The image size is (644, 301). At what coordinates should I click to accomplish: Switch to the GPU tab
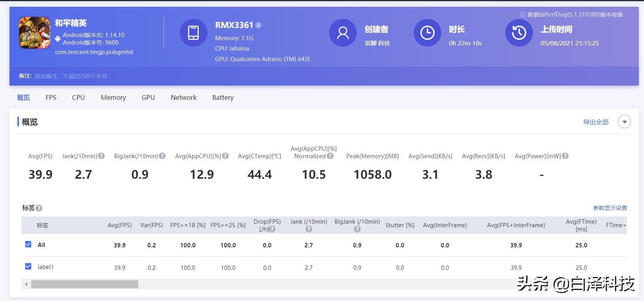click(x=148, y=97)
